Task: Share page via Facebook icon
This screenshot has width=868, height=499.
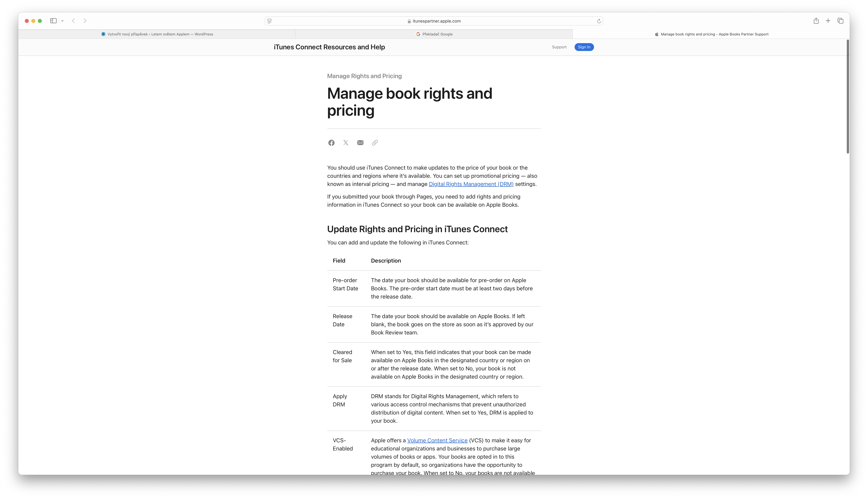Action: coord(331,143)
